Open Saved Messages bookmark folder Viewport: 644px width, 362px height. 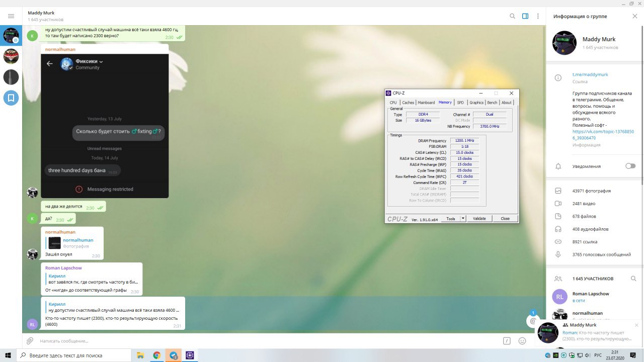tap(11, 98)
